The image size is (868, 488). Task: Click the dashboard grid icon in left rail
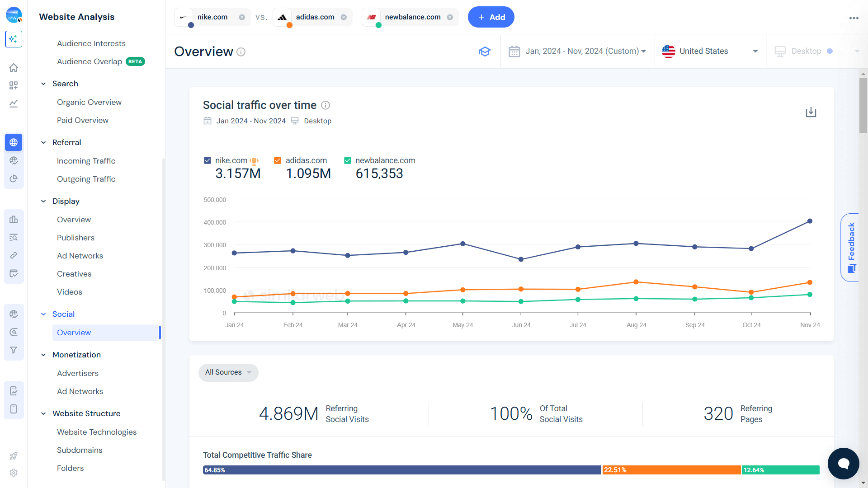tap(14, 85)
